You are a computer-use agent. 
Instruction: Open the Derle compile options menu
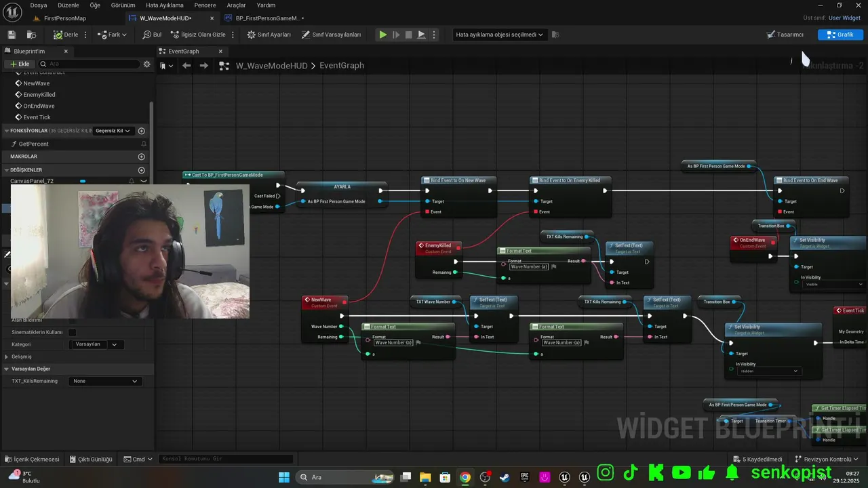85,35
